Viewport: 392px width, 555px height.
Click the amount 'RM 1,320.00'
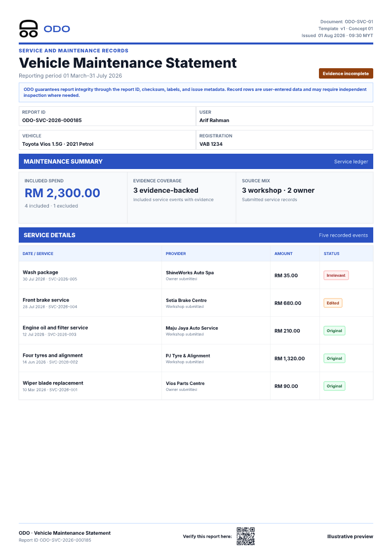(289, 358)
